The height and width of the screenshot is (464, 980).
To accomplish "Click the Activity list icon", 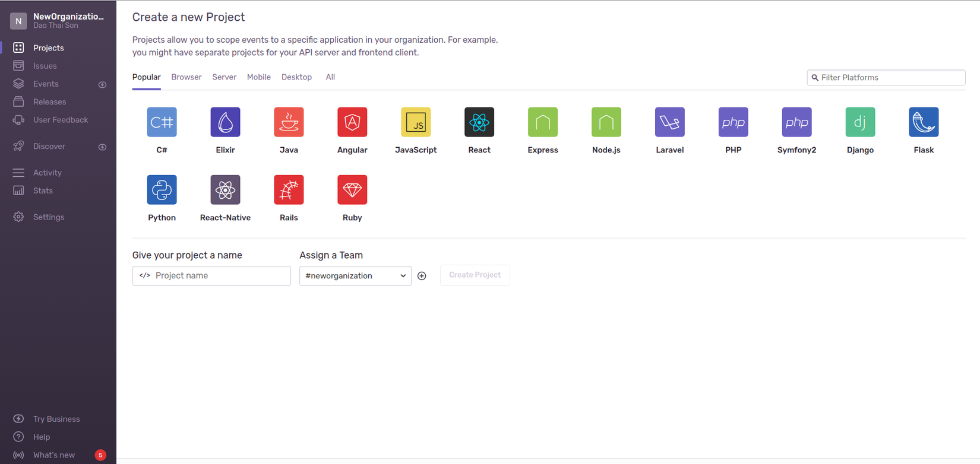I will (x=18, y=173).
